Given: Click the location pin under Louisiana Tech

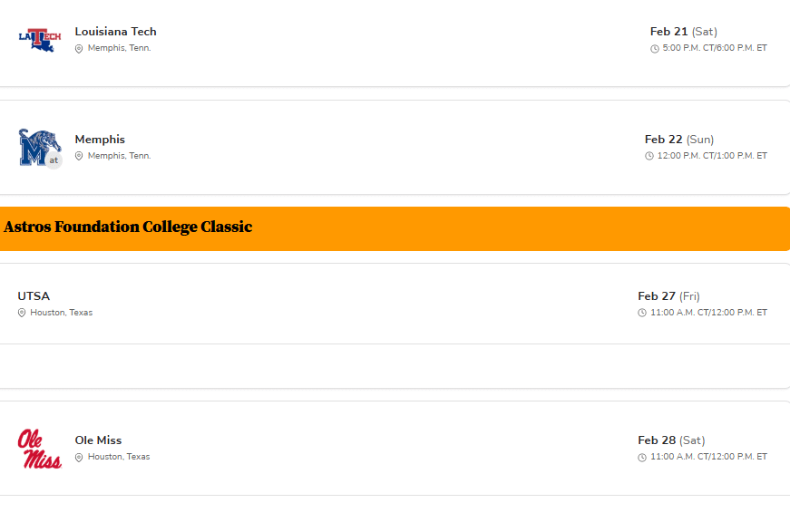Looking at the screenshot, I should [79, 48].
